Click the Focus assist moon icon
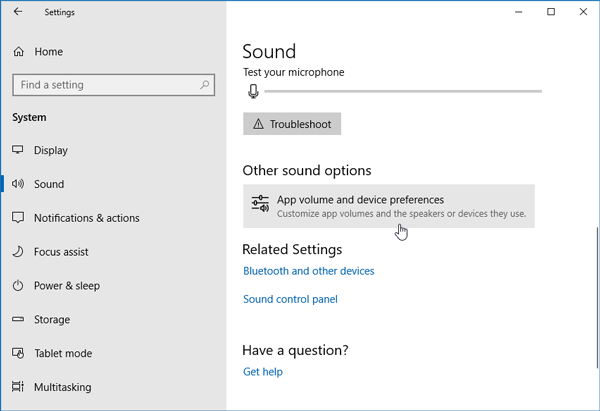The width and height of the screenshot is (600, 411). tap(18, 251)
